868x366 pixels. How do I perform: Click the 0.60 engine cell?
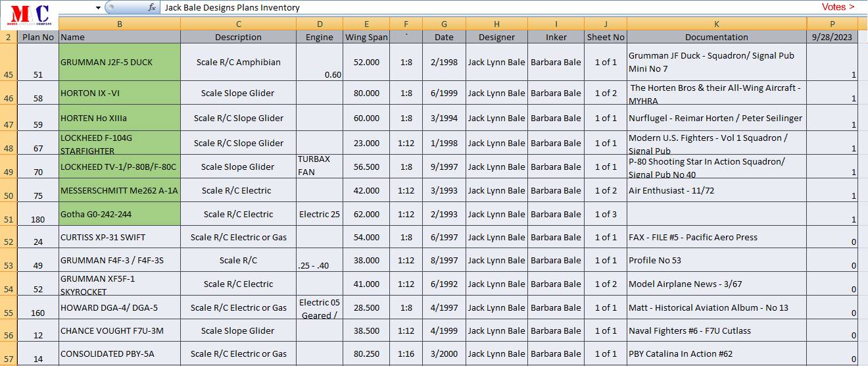tap(320, 63)
